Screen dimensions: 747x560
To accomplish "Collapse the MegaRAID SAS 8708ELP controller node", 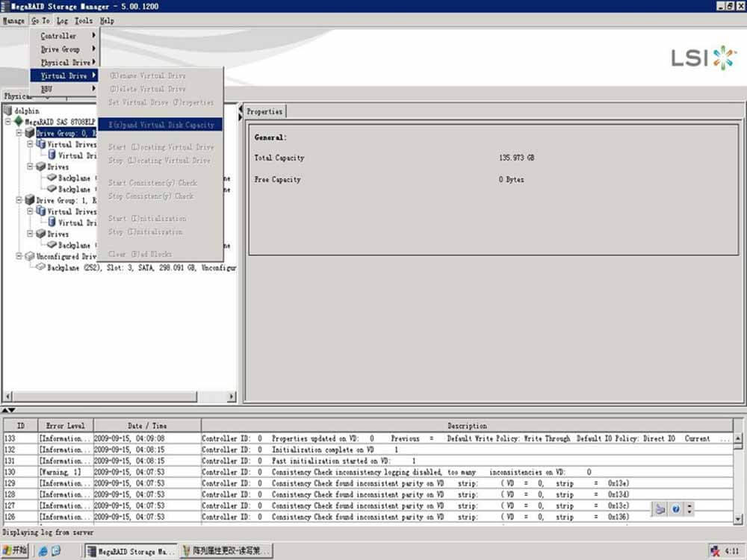I will pos(8,122).
